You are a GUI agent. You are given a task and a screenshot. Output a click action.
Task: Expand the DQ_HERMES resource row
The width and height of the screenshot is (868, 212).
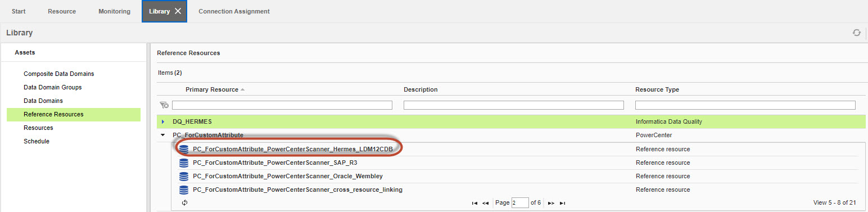pos(162,121)
